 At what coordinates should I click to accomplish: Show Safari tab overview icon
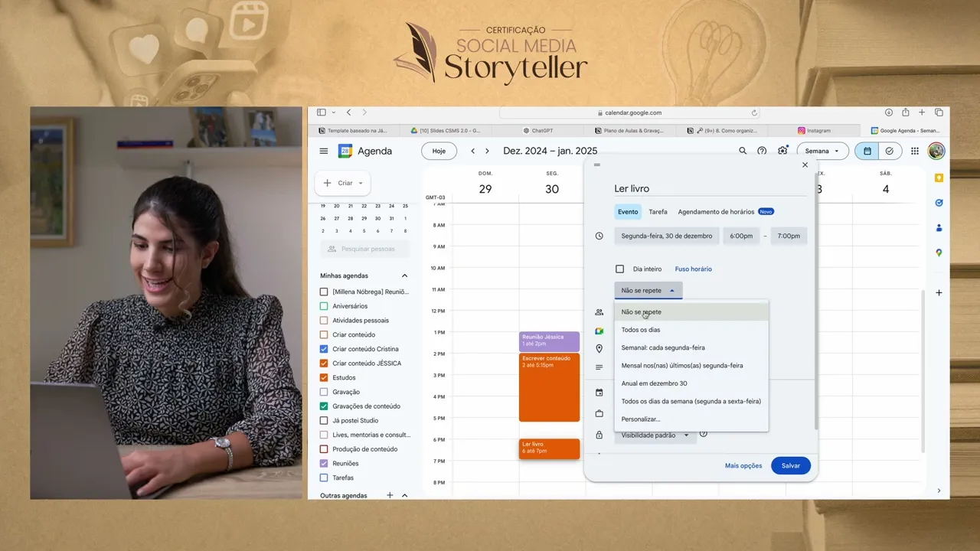tap(939, 112)
